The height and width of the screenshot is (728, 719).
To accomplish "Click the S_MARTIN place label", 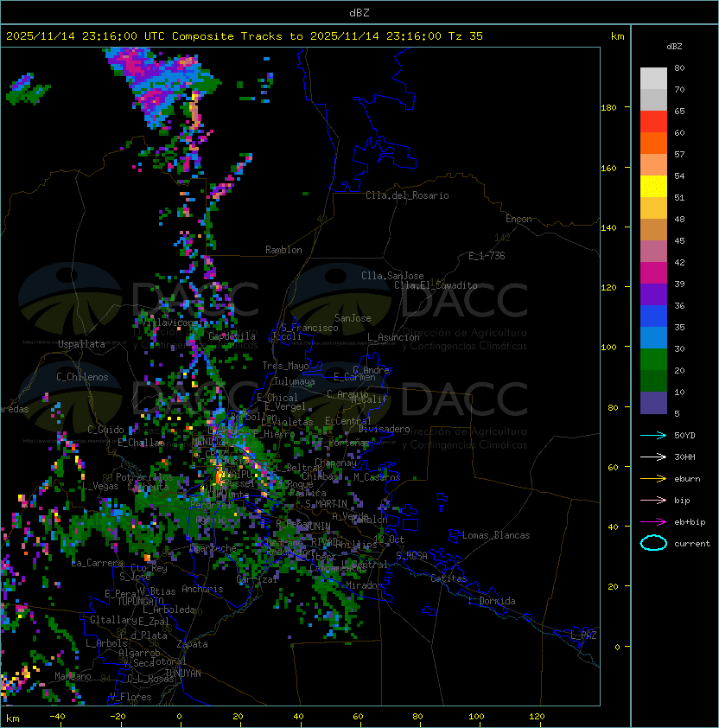I will pyautogui.click(x=326, y=504).
